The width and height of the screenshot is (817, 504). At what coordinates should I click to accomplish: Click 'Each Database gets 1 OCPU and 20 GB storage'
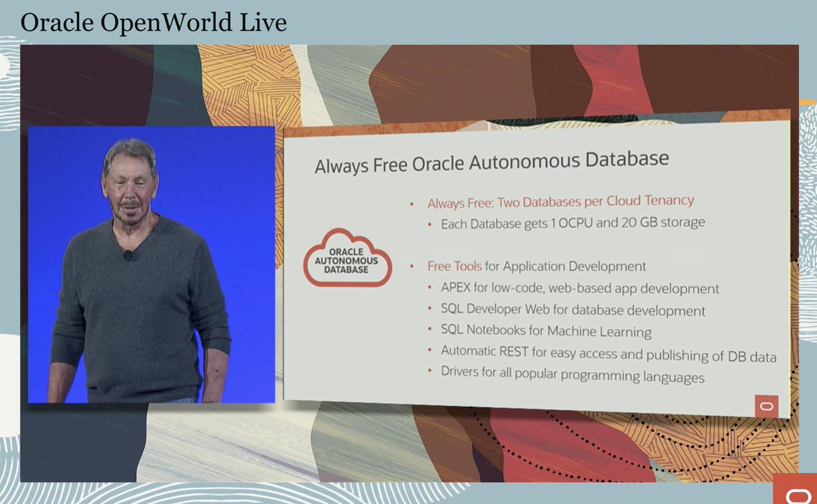pos(573,223)
